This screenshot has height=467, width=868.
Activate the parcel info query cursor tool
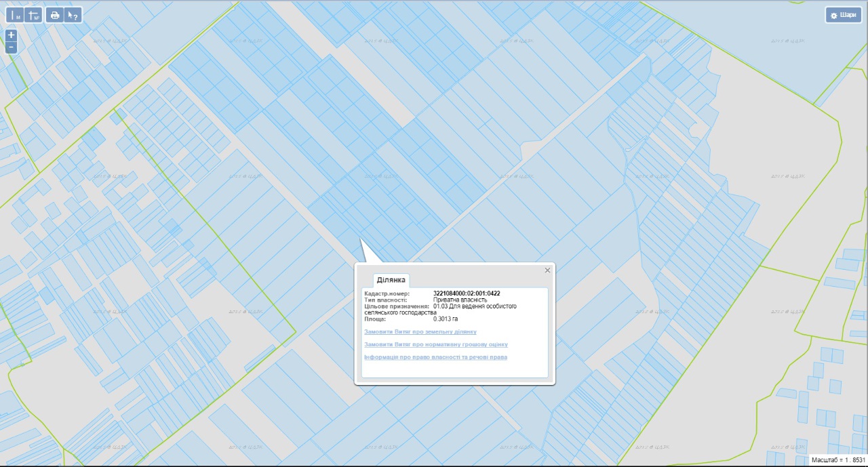(x=73, y=15)
